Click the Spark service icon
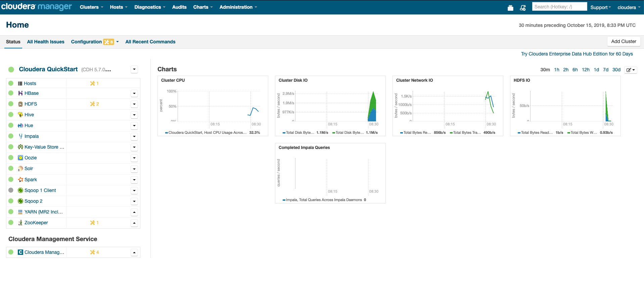The width and height of the screenshot is (644, 308). [x=20, y=180]
